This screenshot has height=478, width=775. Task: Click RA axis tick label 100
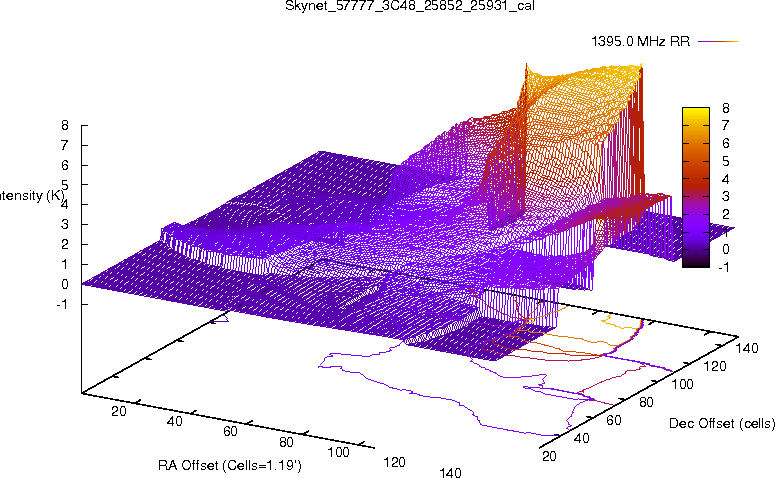339,452
